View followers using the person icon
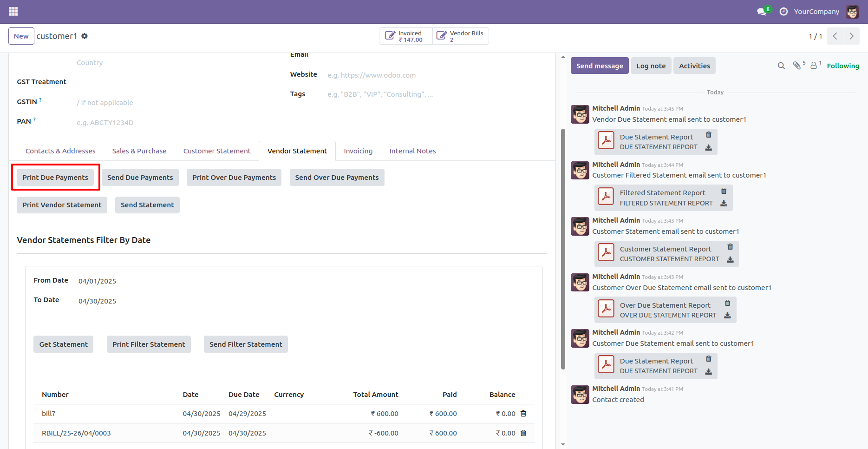Viewport: 868px width, 449px height. click(x=814, y=66)
